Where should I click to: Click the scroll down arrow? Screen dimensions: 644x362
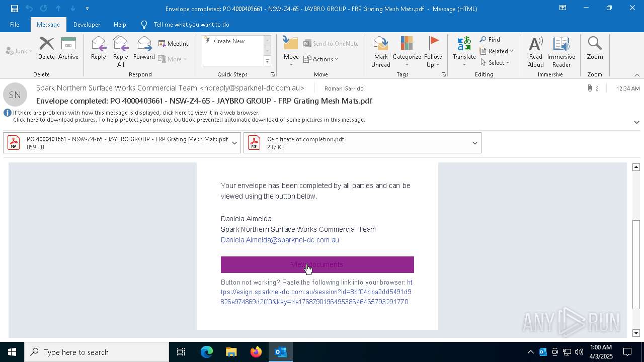coord(636,333)
